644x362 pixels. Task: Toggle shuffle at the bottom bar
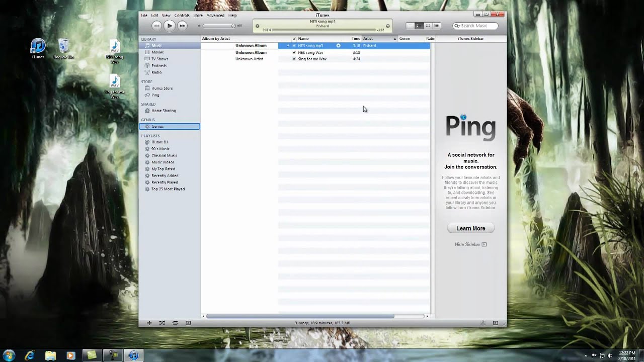point(162,323)
